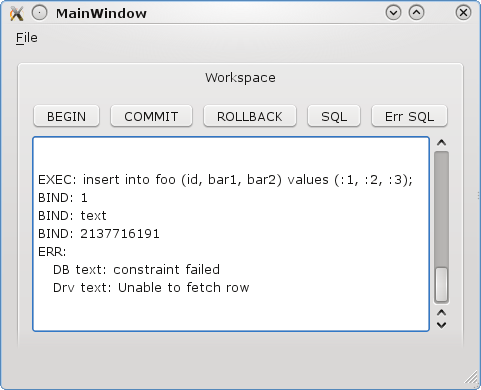The width and height of the screenshot is (481, 390).
Task: Click the MainWindow title text
Action: [101, 14]
